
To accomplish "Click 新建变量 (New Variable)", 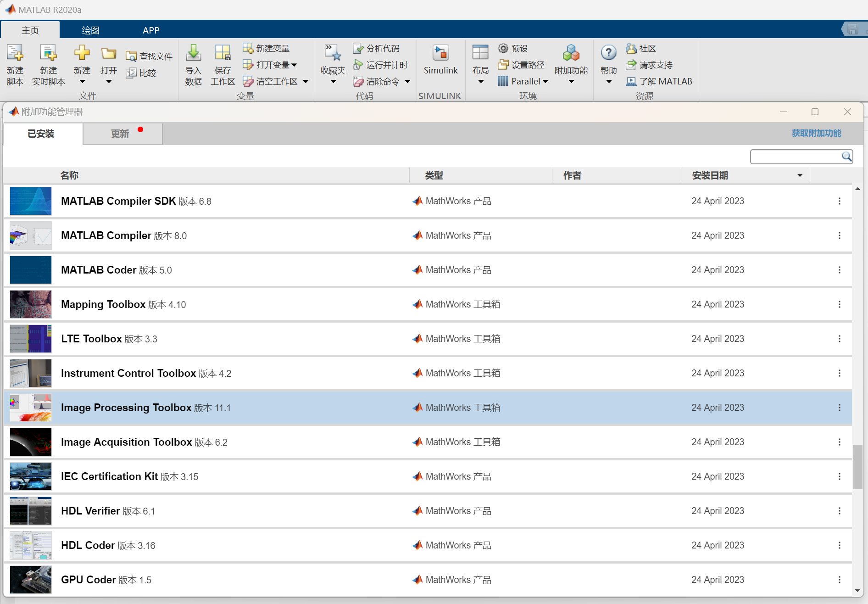I will 266,48.
